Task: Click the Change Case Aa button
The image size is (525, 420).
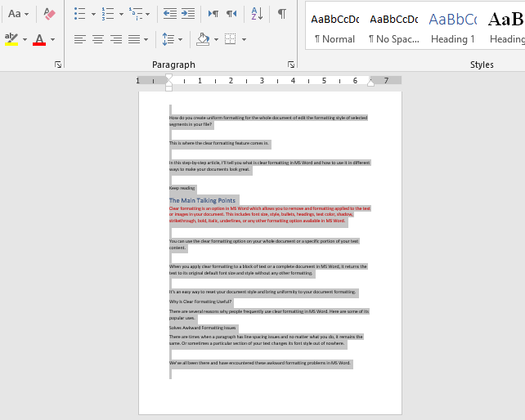Action: 15,14
